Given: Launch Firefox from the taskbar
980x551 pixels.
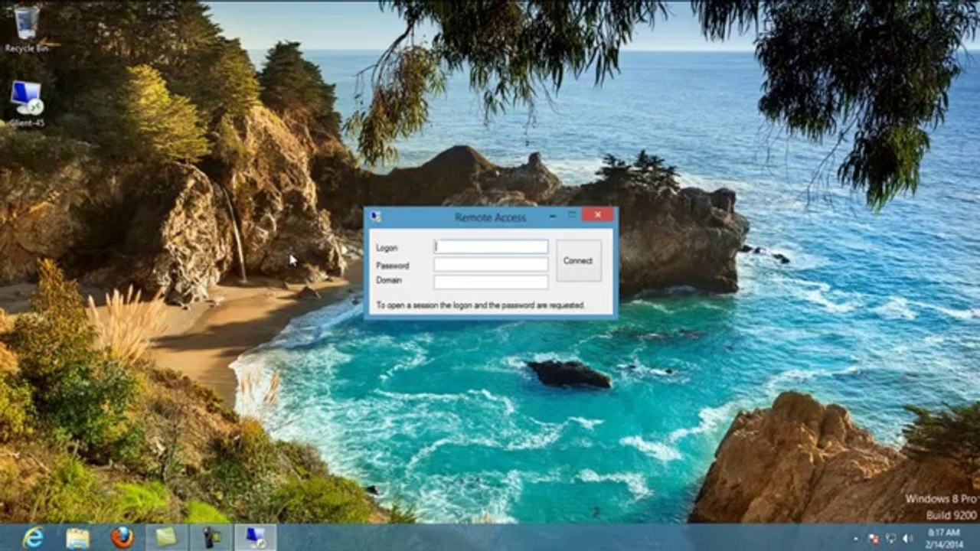Looking at the screenshot, I should (x=122, y=538).
